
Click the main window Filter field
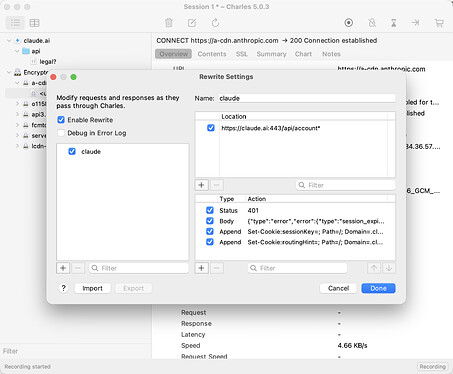pos(76,351)
